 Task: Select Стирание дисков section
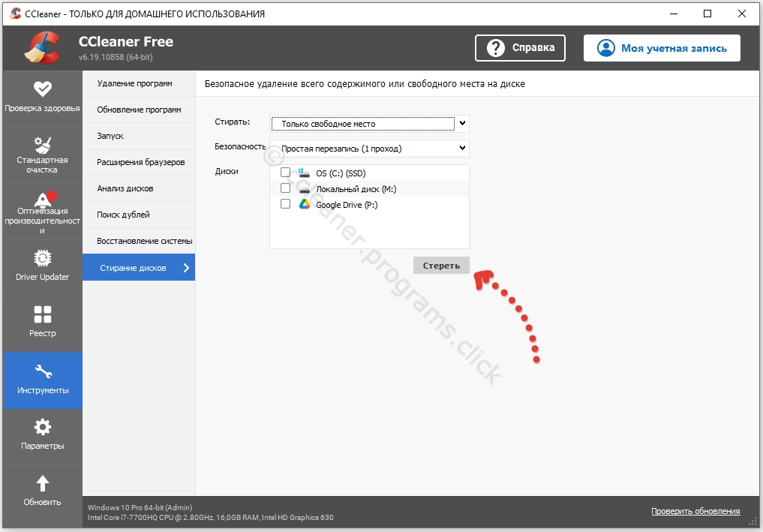pyautogui.click(x=139, y=267)
